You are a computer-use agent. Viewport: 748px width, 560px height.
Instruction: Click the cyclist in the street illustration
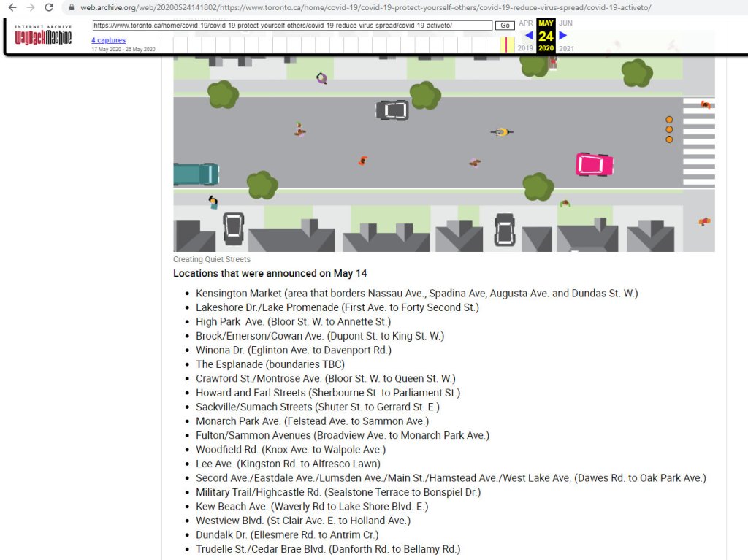point(501,131)
